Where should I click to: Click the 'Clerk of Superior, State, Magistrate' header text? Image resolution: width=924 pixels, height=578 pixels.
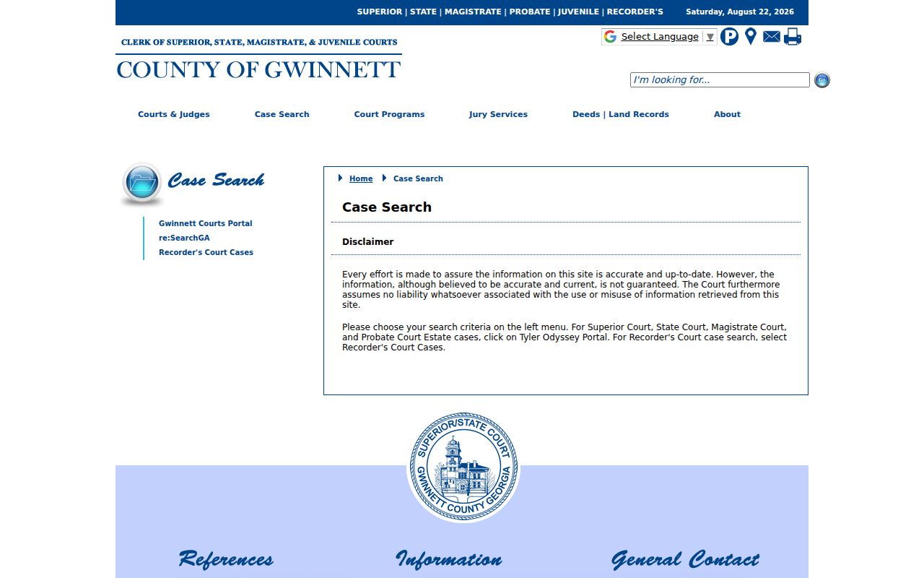(259, 43)
